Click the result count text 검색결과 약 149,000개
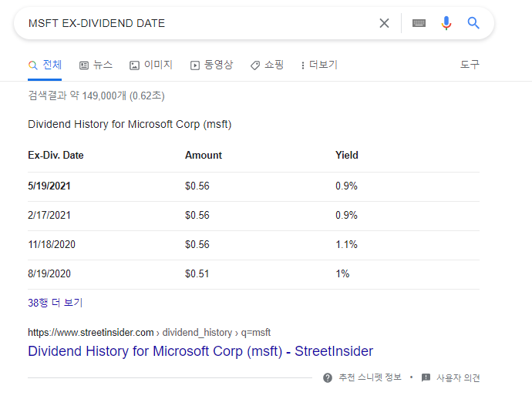 (96, 96)
